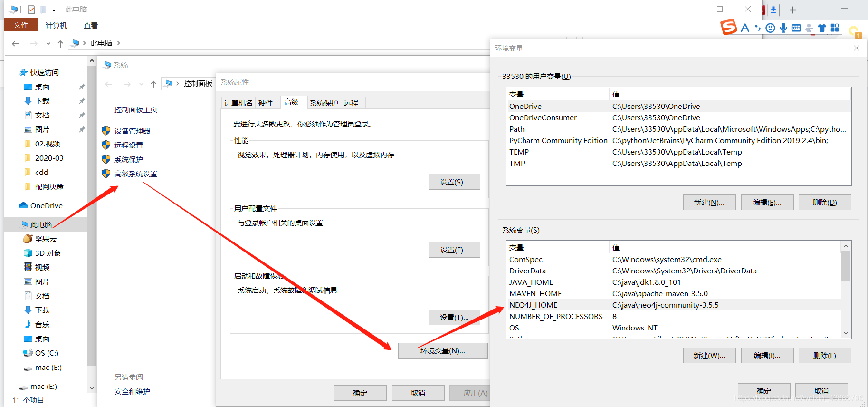
Task: Expand 此电脑 breadcrumb chevron in address bar
Action: (119, 43)
